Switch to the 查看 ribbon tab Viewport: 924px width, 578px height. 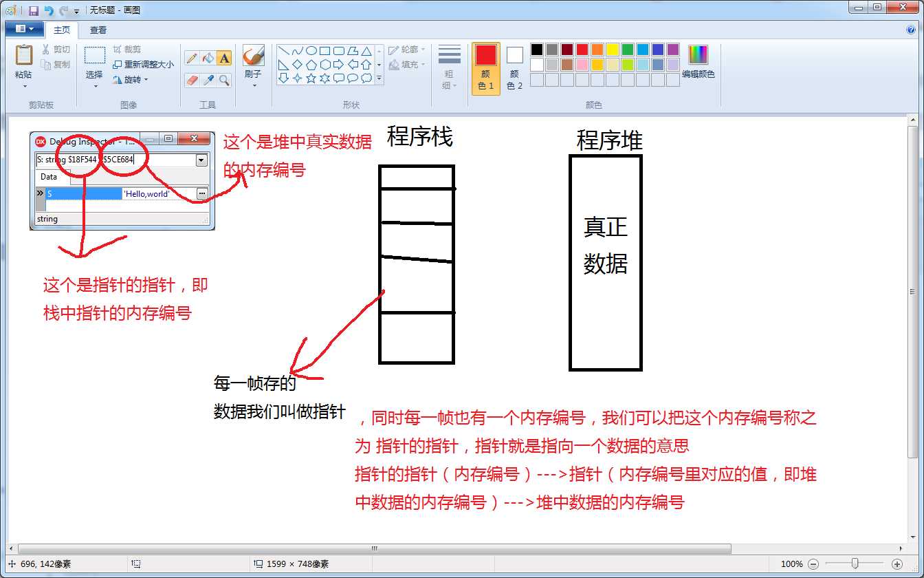point(98,30)
